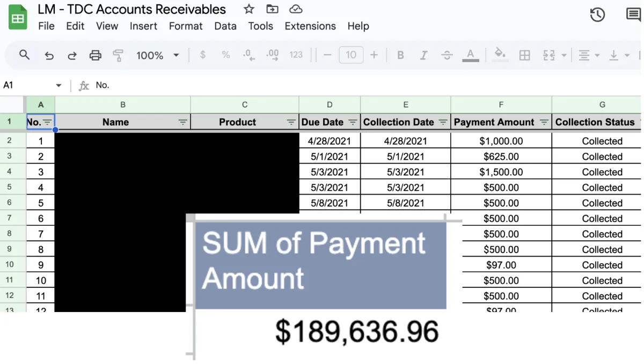Open the comments panel icon
This screenshot has width=644, height=364.
633,15
